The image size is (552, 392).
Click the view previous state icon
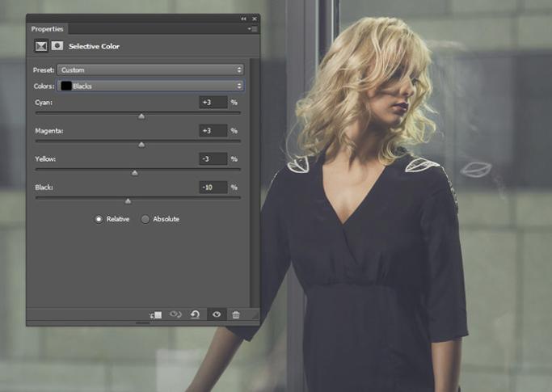click(175, 314)
